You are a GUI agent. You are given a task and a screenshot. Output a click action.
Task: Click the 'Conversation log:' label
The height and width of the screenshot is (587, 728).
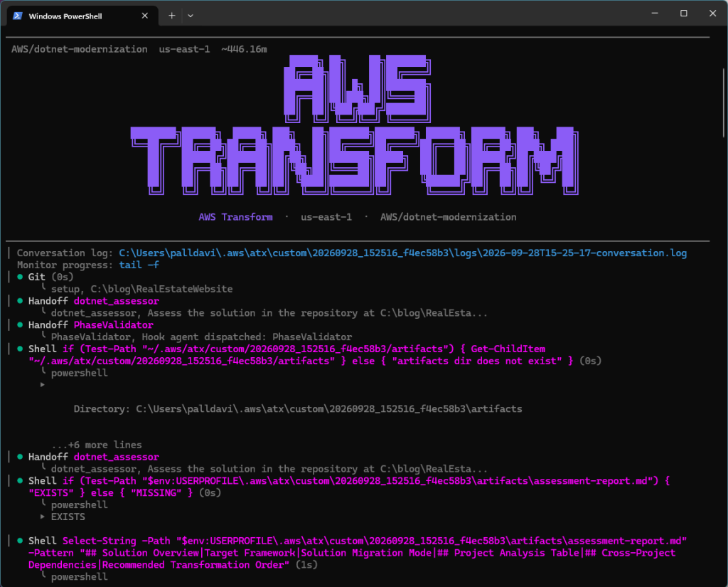[x=65, y=253]
